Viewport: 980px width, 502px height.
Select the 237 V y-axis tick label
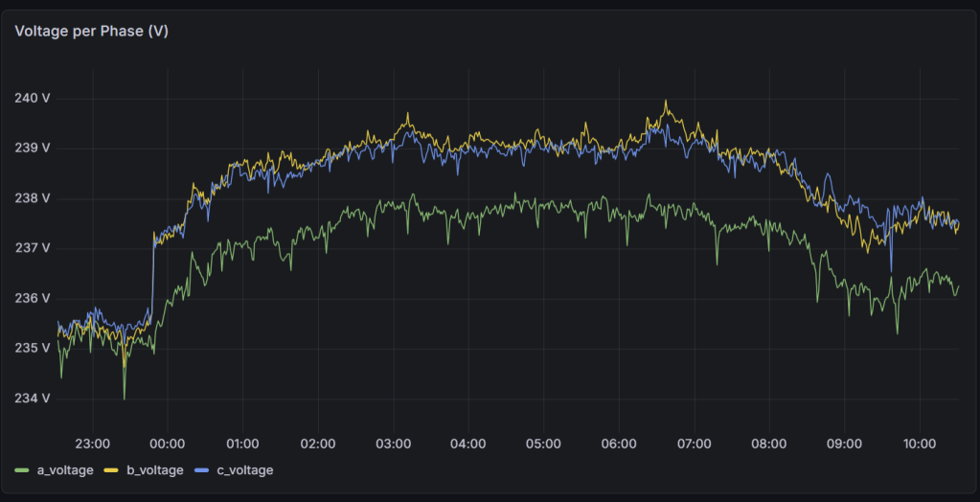click(x=33, y=248)
